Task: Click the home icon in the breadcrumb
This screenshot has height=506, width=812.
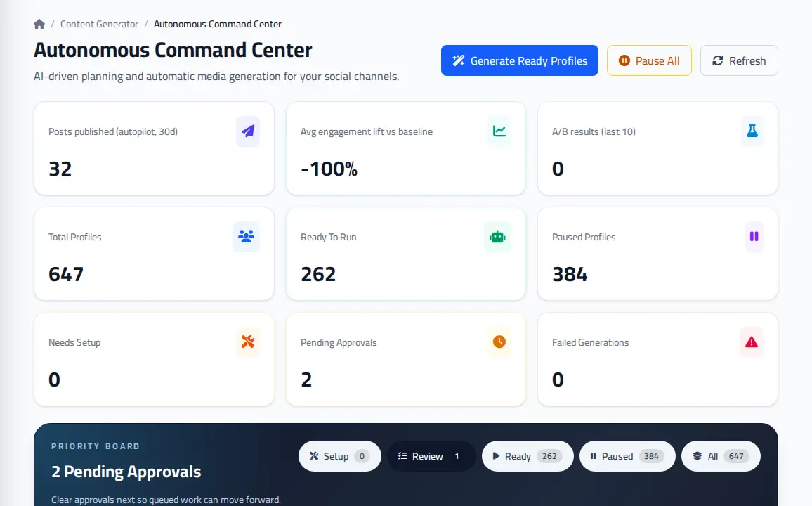Action: (39, 24)
